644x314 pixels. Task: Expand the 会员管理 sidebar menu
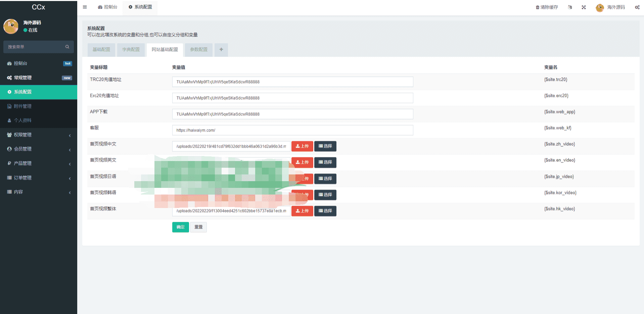coord(38,149)
